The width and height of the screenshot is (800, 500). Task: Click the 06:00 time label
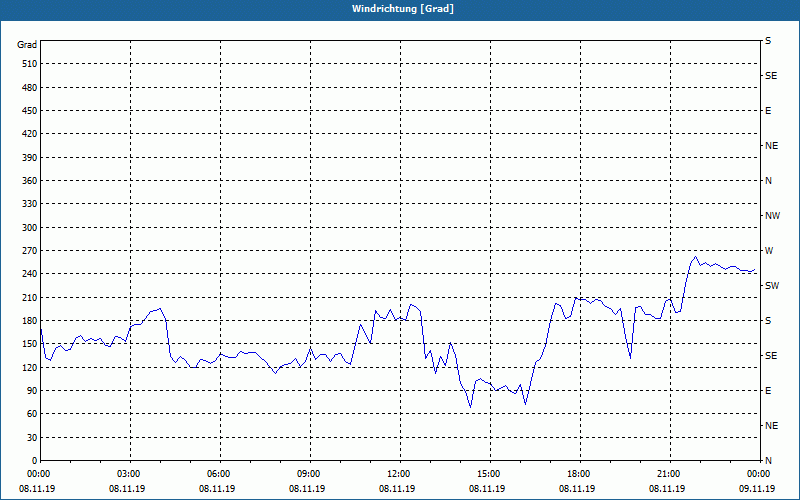220,474
